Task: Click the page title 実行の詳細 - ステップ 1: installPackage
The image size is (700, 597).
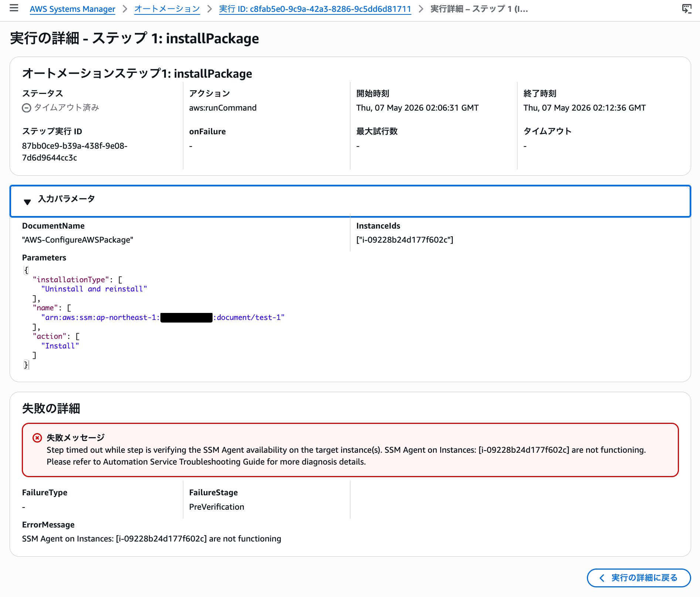Action: point(135,38)
